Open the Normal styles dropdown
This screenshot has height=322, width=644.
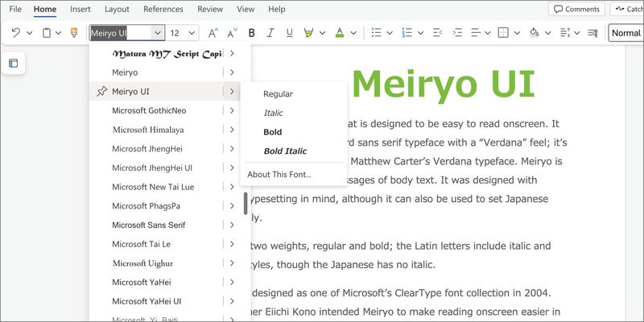pyautogui.click(x=624, y=33)
